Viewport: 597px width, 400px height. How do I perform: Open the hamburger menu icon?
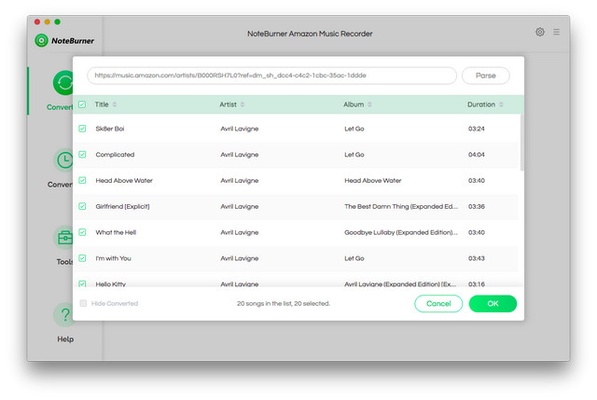(556, 32)
